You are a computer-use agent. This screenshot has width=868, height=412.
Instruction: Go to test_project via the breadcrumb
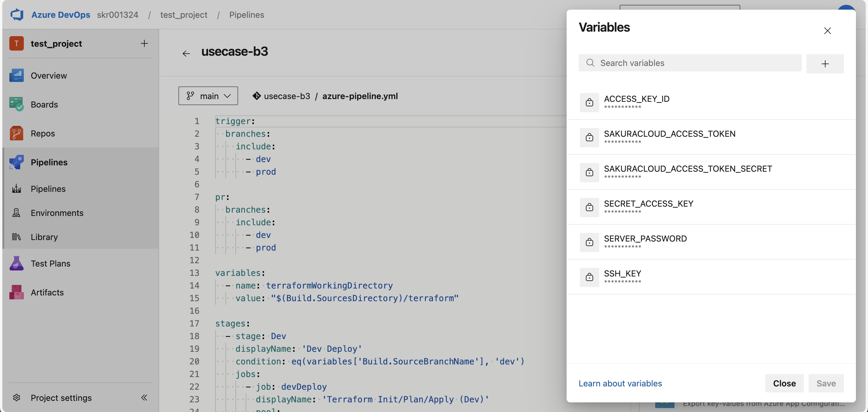184,14
